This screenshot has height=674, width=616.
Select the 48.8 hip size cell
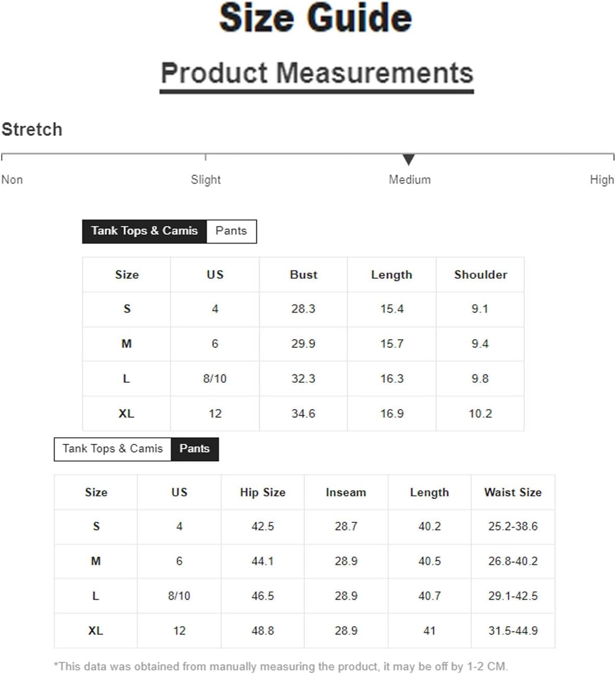click(x=263, y=631)
